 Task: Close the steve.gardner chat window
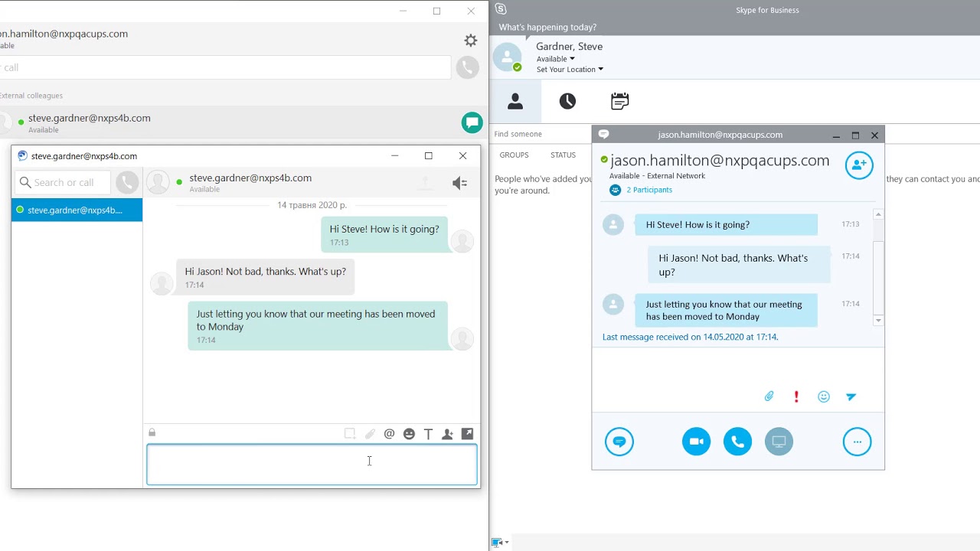[462, 155]
